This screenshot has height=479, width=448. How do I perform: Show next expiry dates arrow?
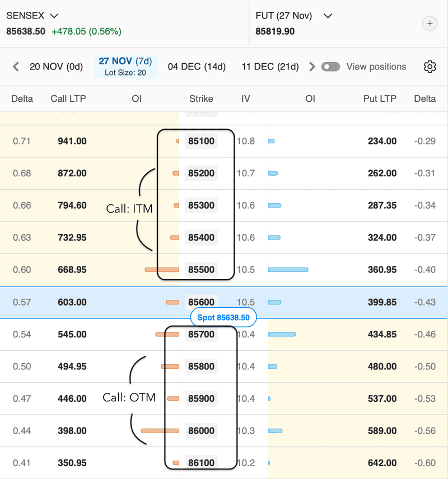point(312,67)
